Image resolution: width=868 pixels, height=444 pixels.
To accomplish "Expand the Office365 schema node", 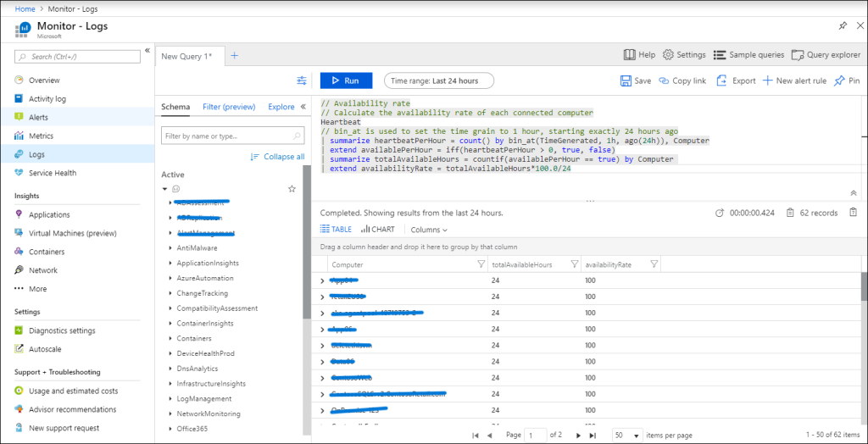I will 170,429.
